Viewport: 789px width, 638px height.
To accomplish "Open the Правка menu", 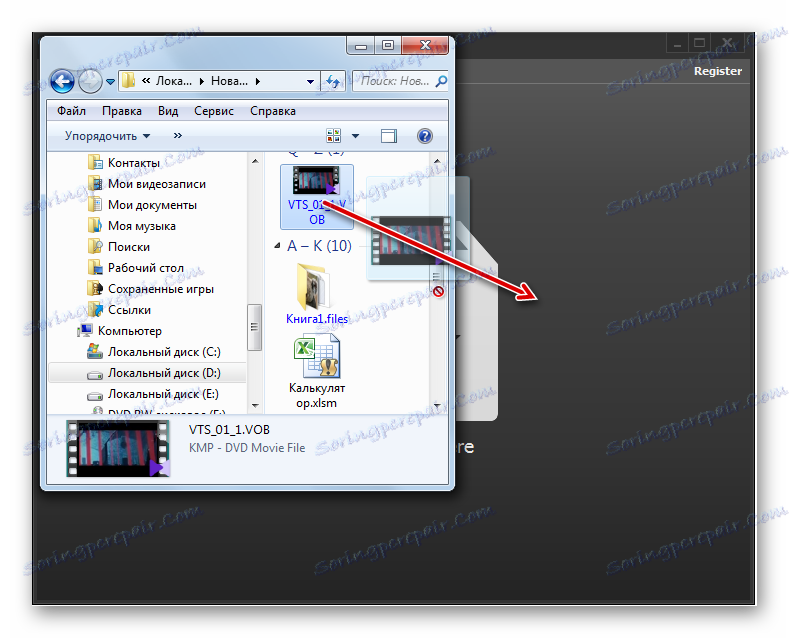I will point(122,111).
